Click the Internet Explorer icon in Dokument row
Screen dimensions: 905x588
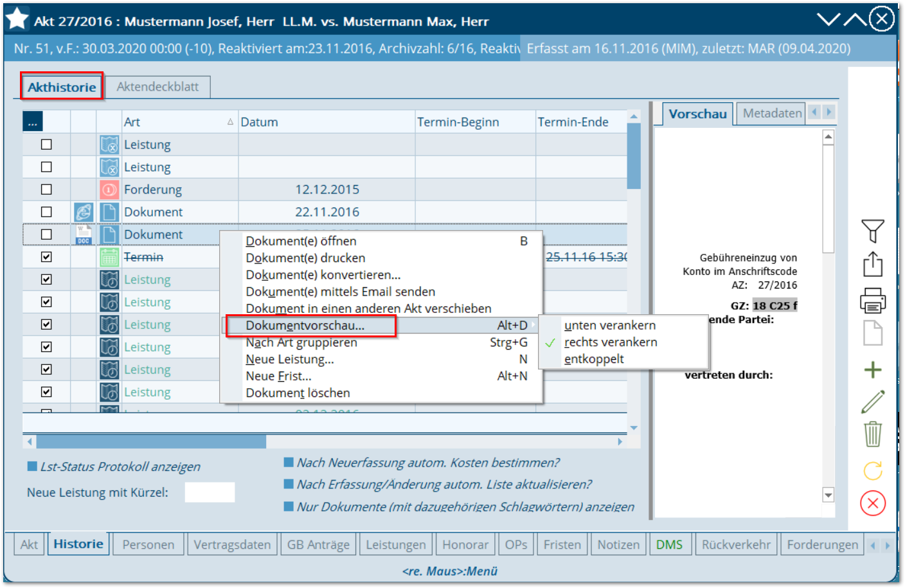coord(84,212)
